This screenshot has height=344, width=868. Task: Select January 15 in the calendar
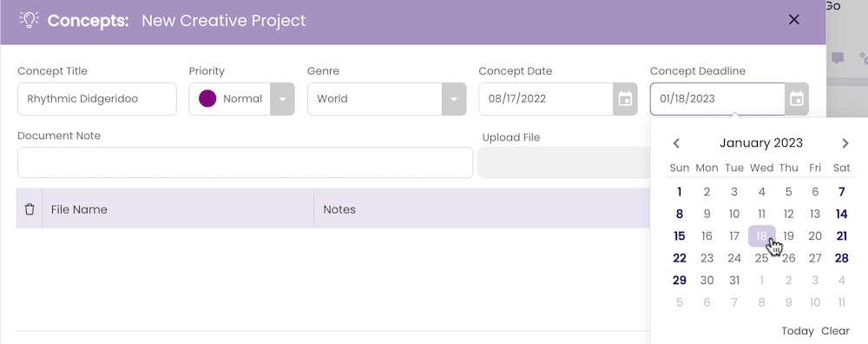[x=680, y=236]
